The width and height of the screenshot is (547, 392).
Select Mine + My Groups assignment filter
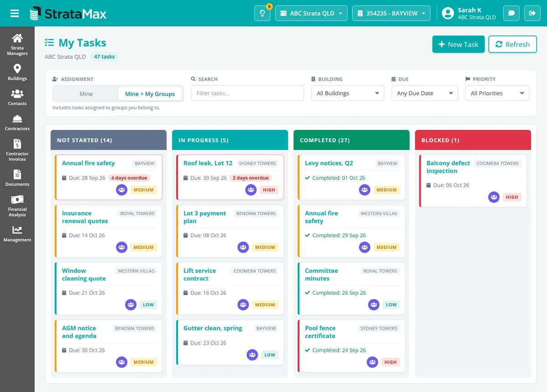tap(150, 94)
